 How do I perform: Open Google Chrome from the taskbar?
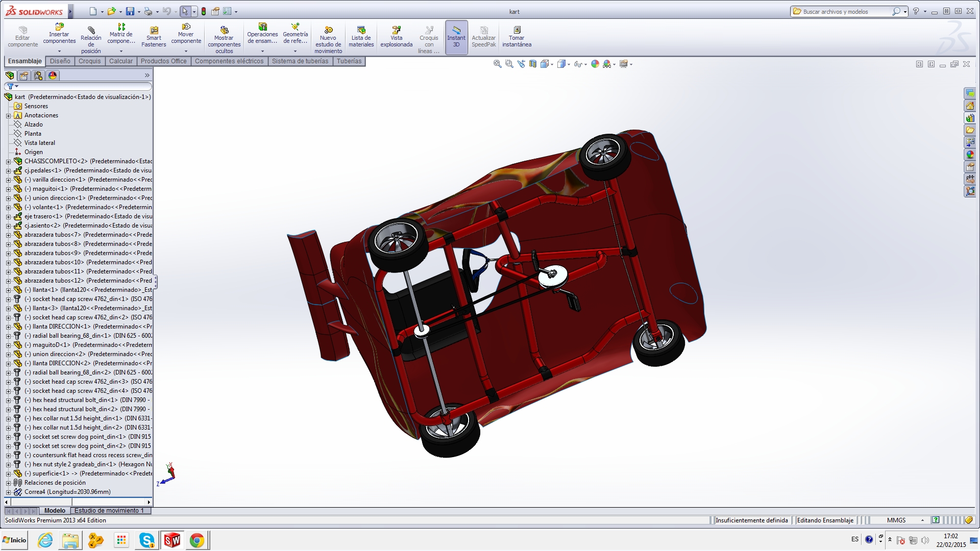tap(197, 540)
